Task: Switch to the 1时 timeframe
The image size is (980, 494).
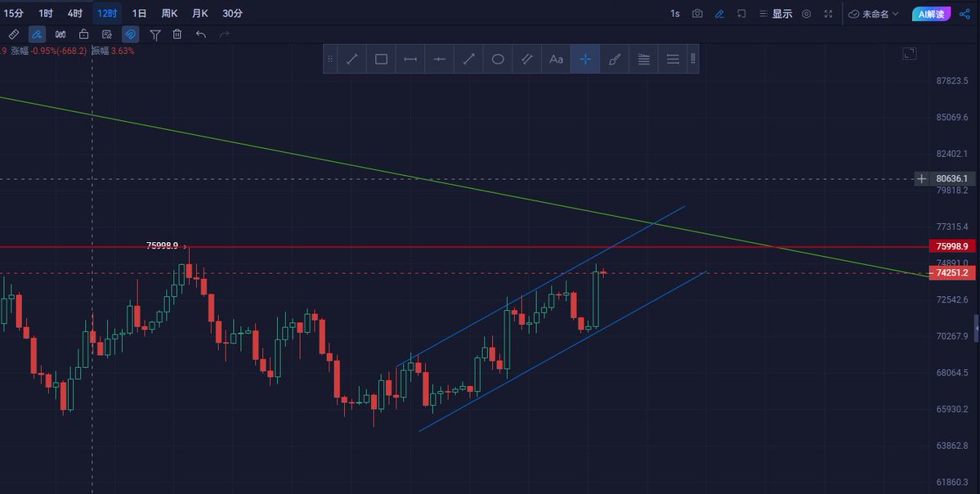Action: tap(45, 13)
